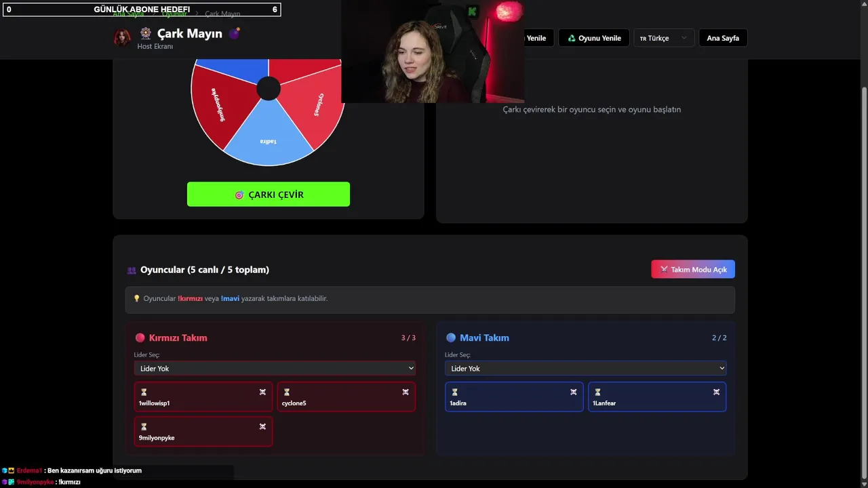Image resolution: width=868 pixels, height=488 pixels.
Task: Click the 9milyonpyke wheel segment
Action: coord(219,106)
